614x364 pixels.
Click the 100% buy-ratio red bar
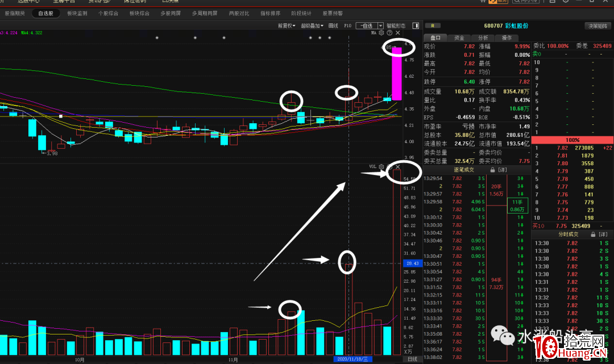pyautogui.click(x=572, y=140)
